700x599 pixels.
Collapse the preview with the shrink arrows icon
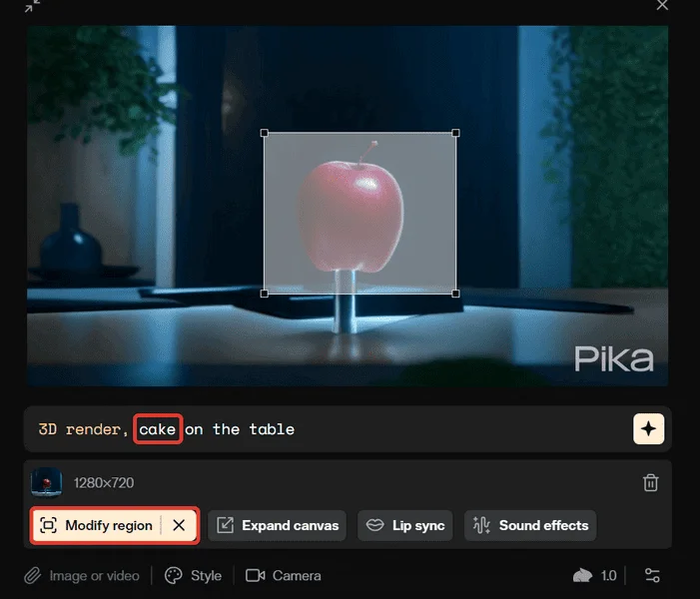pos(33,6)
